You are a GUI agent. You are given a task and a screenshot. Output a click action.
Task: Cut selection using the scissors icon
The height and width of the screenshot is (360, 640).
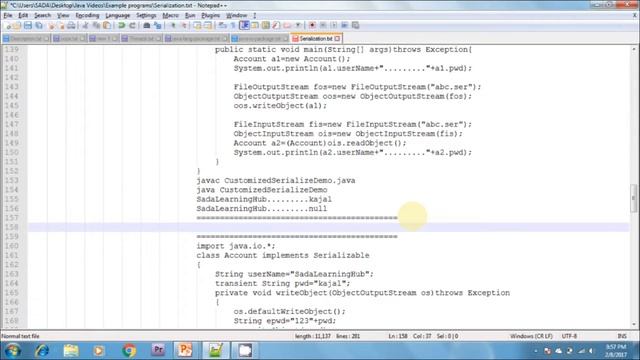click(85, 26)
